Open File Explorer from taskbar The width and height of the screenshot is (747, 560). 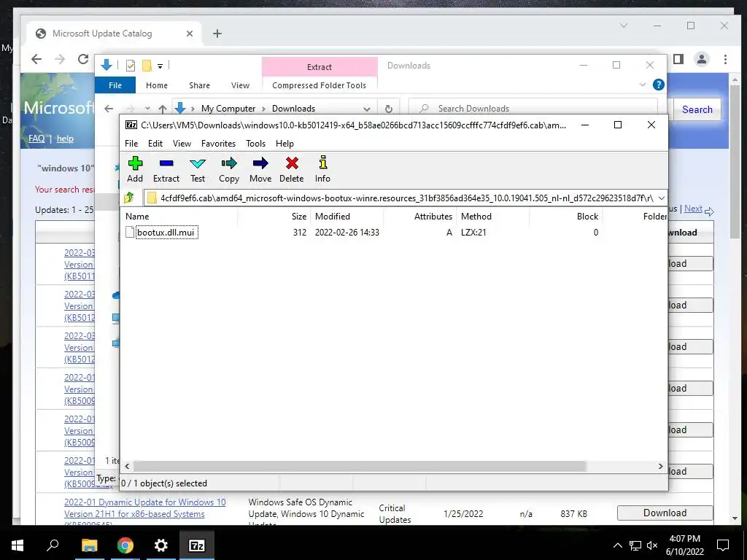click(89, 545)
